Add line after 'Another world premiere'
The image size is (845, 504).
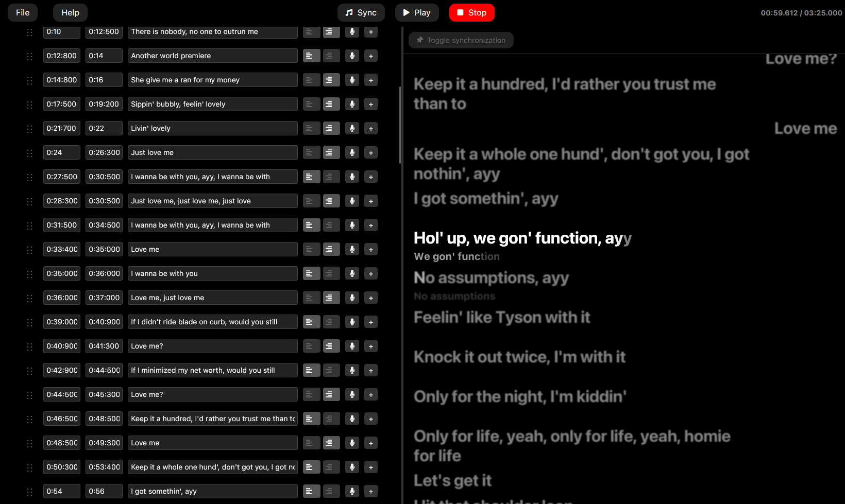point(371,56)
